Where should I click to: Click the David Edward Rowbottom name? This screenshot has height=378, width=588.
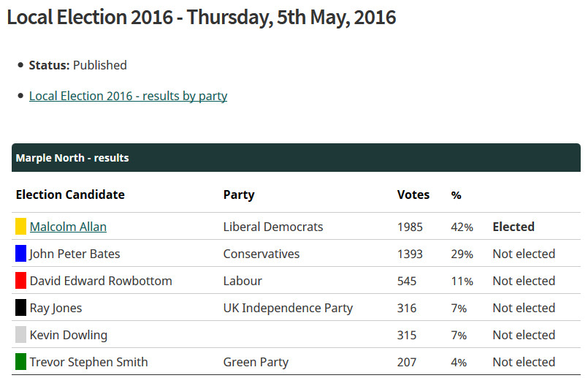click(x=101, y=281)
